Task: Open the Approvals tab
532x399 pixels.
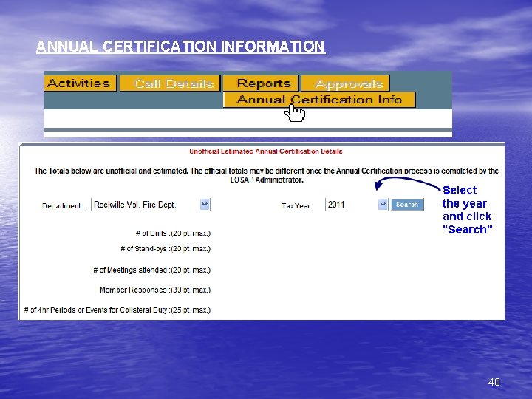Action: tap(345, 83)
